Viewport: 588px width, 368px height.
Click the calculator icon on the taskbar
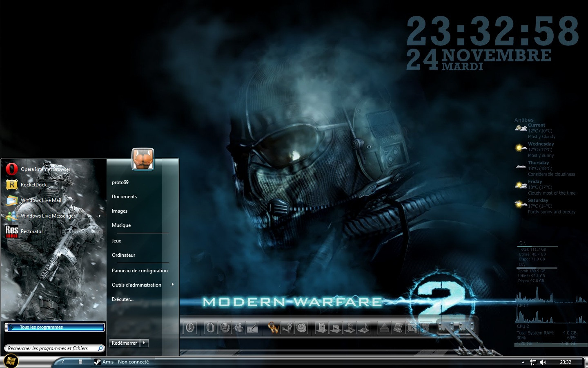[80, 361]
